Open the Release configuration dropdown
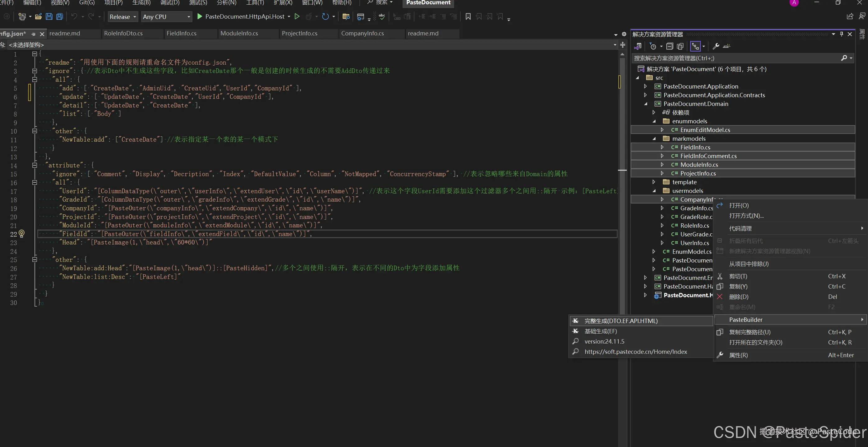This screenshot has width=868, height=447. point(123,16)
